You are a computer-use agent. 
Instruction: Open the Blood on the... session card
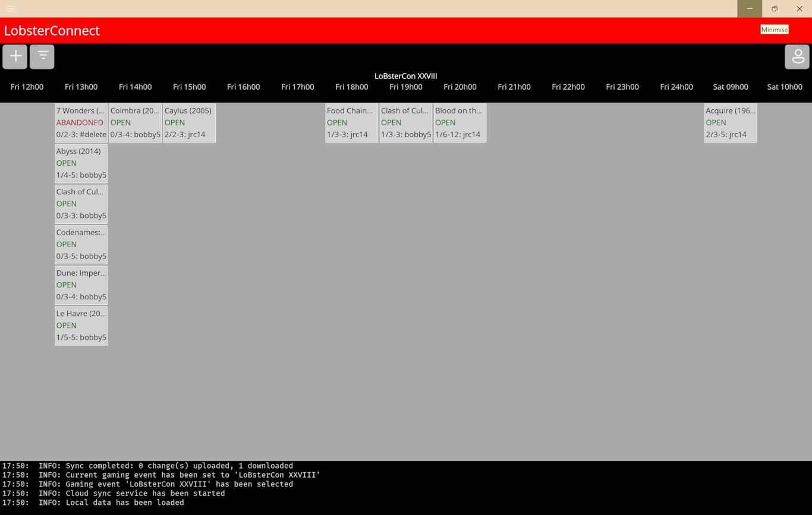tap(459, 122)
